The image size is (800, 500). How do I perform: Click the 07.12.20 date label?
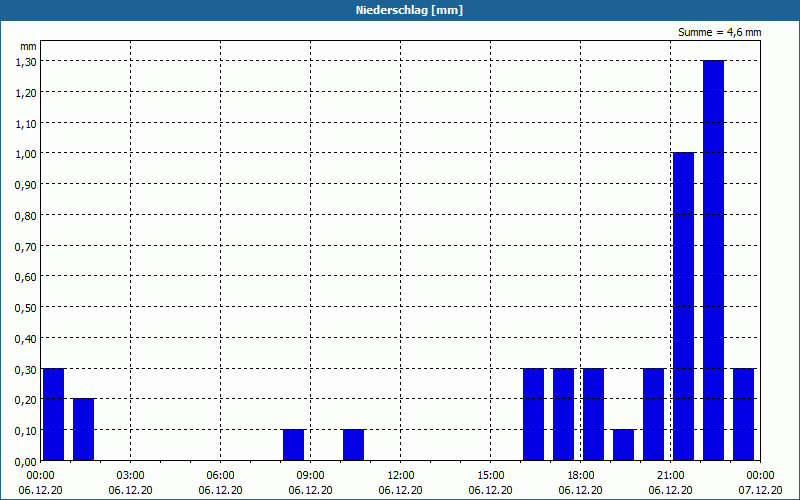[760, 490]
